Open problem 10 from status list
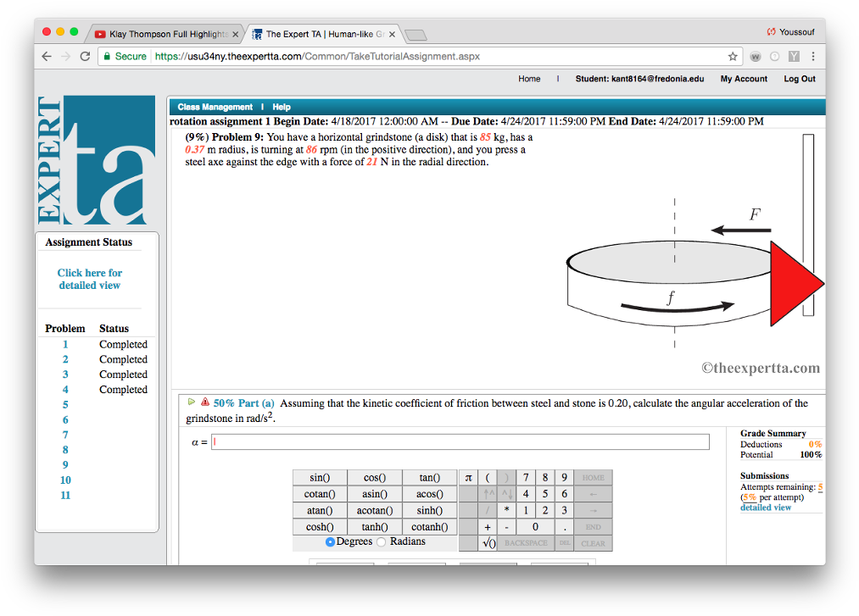 [65, 480]
